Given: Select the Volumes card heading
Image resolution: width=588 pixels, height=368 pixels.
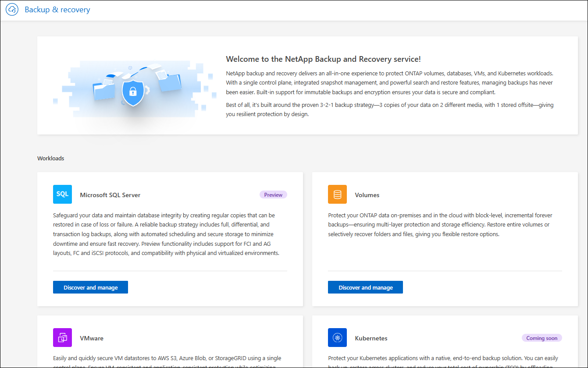Looking at the screenshot, I should click(367, 195).
